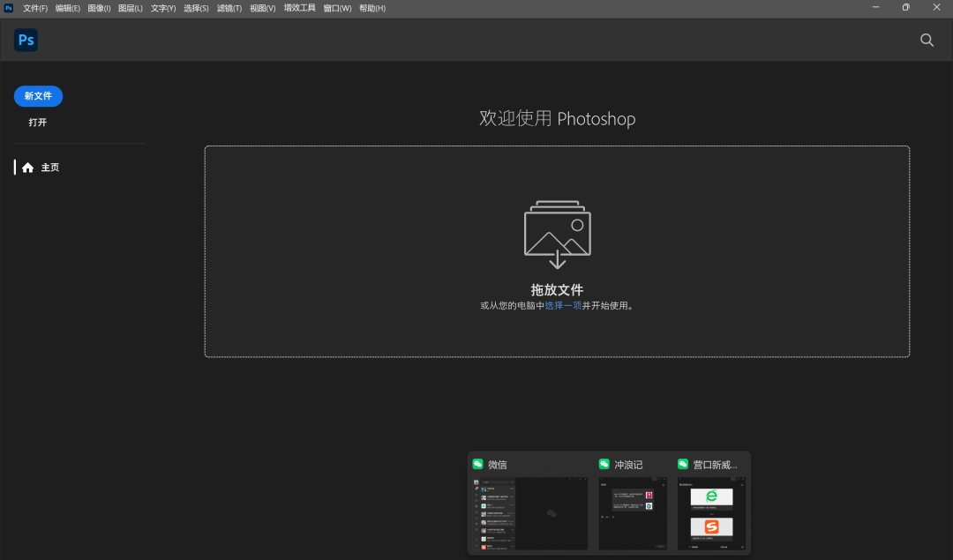Select 主页 in the sidebar
Viewport: 953px width, 560px height.
click(49, 168)
